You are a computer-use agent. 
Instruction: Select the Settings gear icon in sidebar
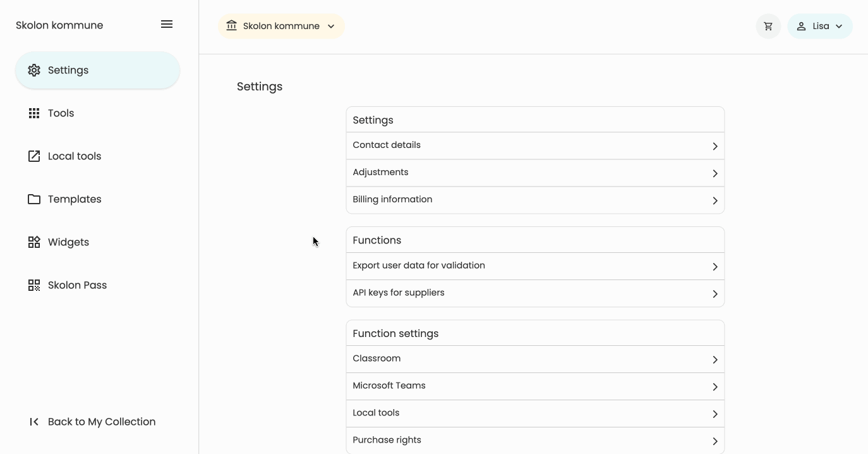coord(34,70)
